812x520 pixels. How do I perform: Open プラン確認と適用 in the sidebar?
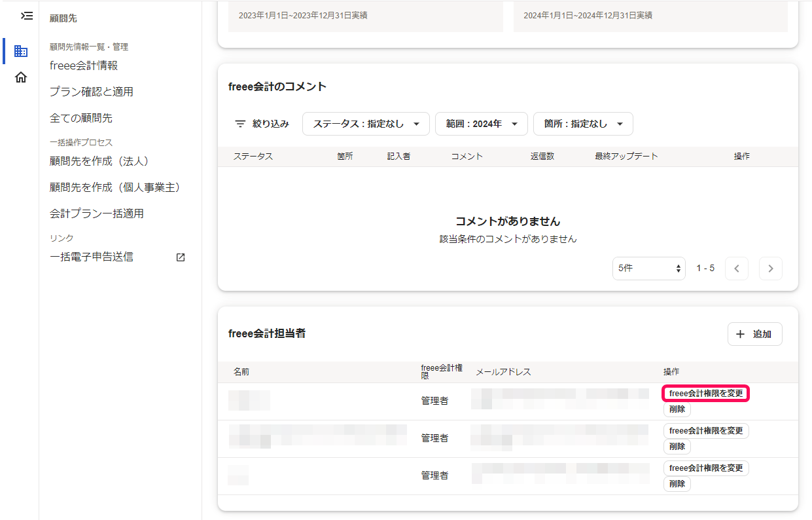click(x=92, y=92)
